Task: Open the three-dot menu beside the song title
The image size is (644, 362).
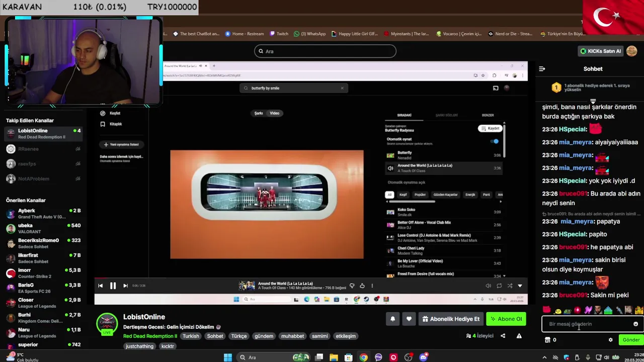Action: pyautogui.click(x=372, y=286)
